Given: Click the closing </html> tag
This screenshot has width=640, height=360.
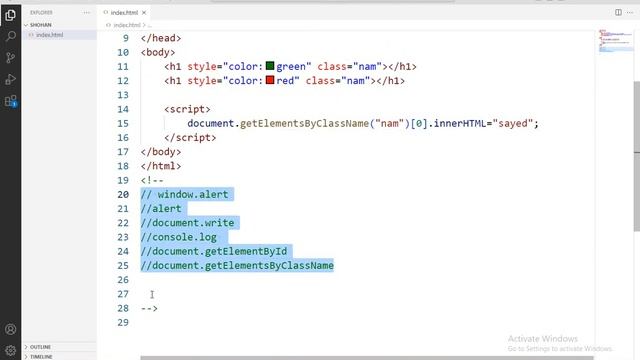Looking at the screenshot, I should (x=161, y=166).
